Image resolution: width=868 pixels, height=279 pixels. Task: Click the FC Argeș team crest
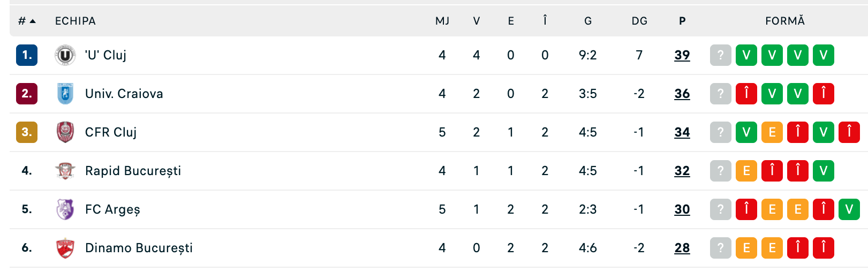tap(65, 209)
